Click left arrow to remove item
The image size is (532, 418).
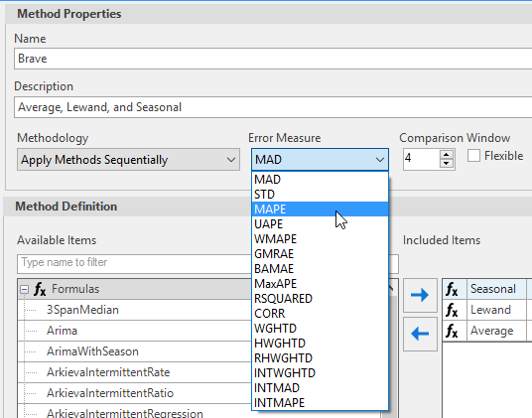420,334
